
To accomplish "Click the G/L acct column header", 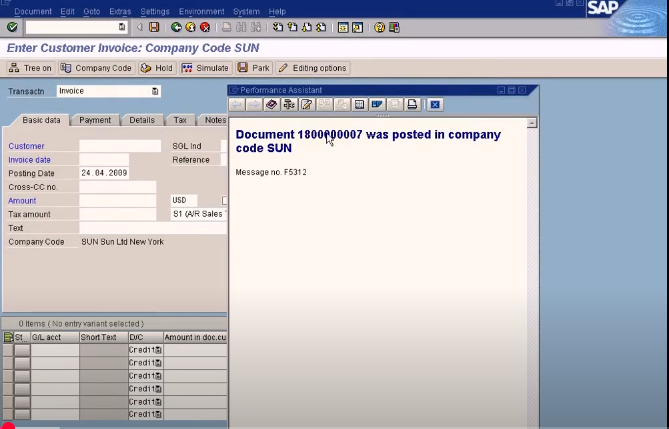I will click(x=55, y=337).
